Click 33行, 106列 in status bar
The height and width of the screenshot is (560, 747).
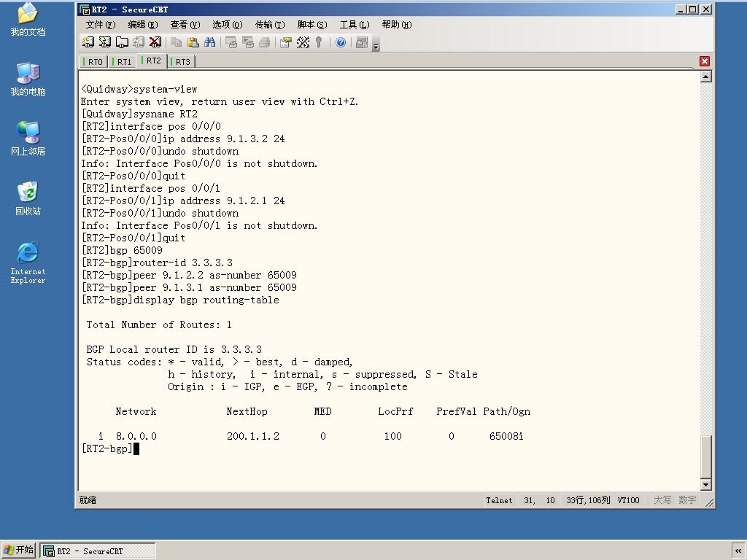pos(588,500)
